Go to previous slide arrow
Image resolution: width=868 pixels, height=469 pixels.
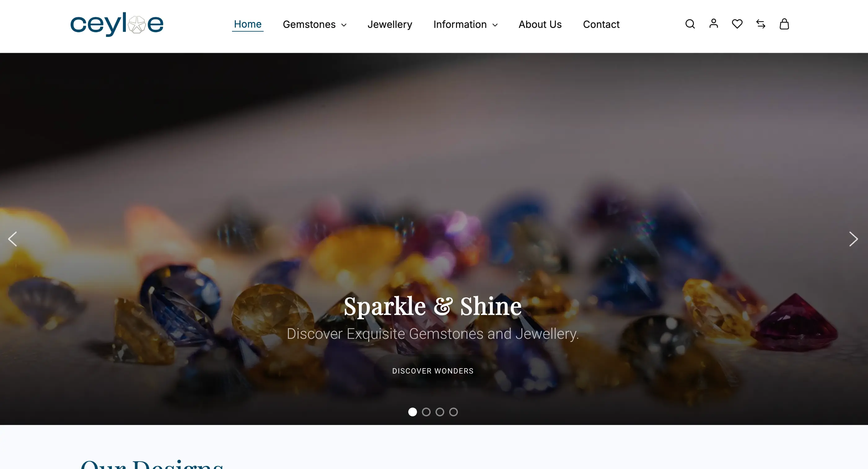coord(12,239)
